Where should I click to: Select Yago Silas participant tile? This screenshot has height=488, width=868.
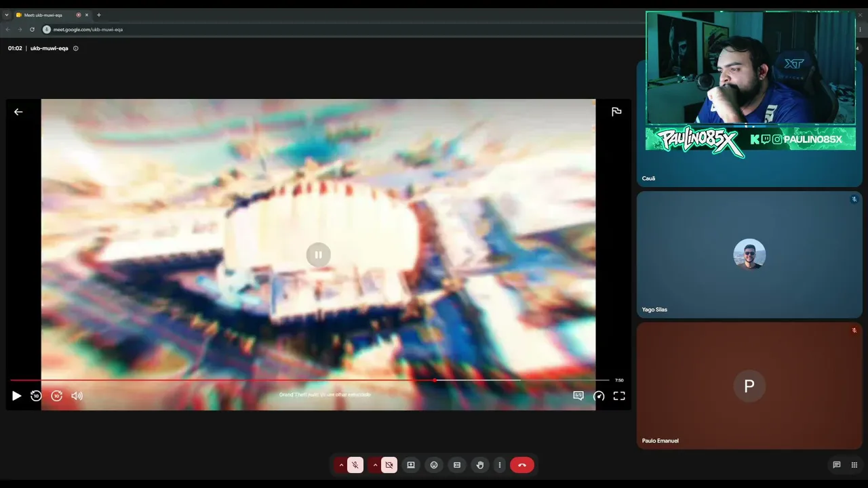pos(749,255)
